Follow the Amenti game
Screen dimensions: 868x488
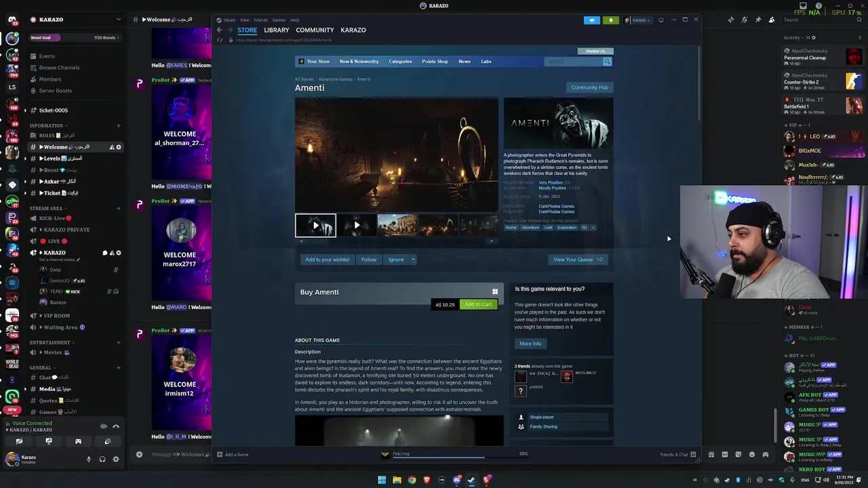[x=369, y=260]
